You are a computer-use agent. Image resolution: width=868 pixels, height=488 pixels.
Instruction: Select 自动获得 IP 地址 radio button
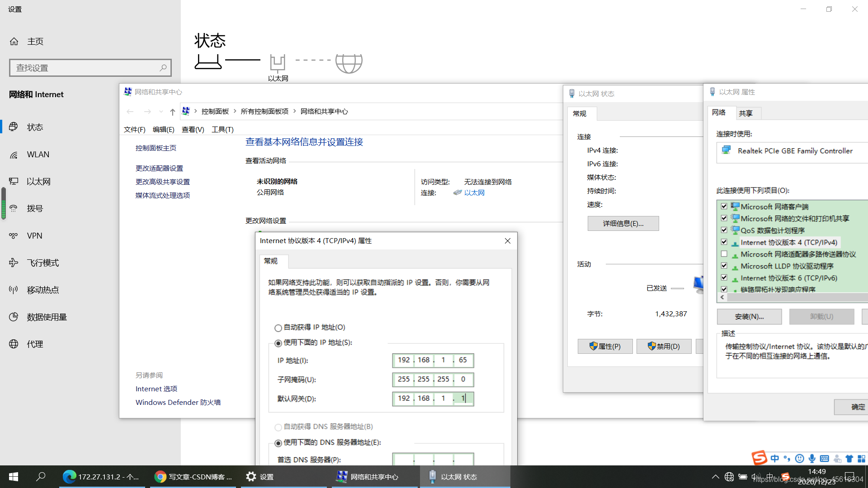tap(278, 328)
